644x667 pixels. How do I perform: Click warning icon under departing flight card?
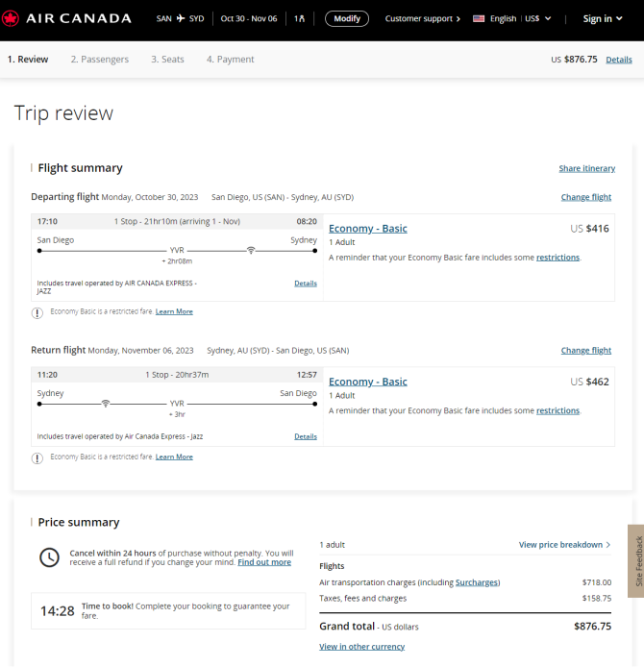(37, 313)
